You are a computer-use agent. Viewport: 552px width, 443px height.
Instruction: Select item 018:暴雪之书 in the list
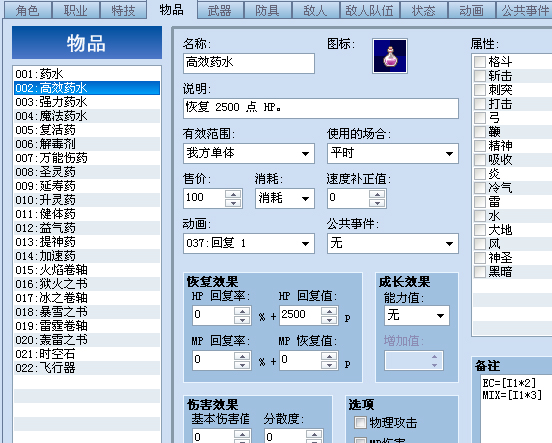pos(87,312)
